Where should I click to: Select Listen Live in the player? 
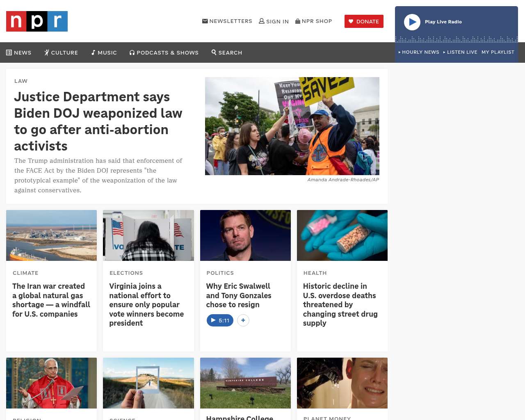(460, 52)
